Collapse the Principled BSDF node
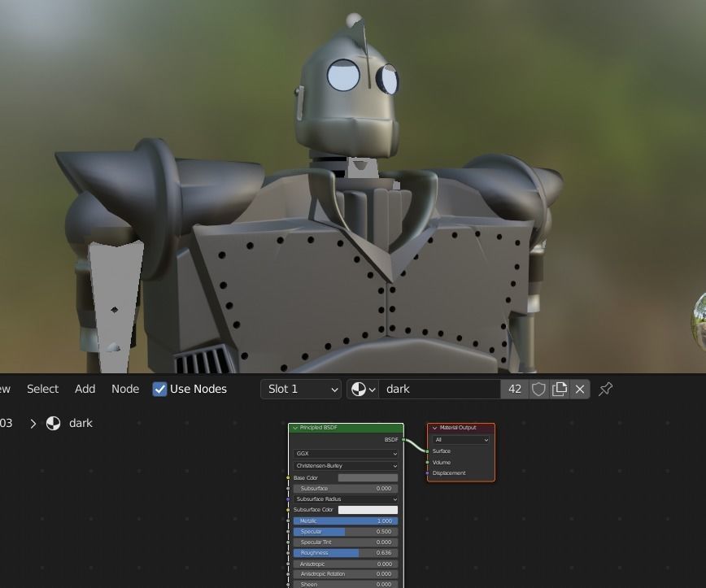706x588 pixels. pyautogui.click(x=295, y=428)
